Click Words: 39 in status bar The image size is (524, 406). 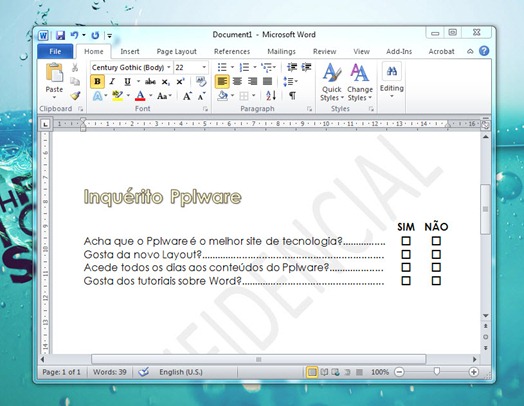[110, 372]
